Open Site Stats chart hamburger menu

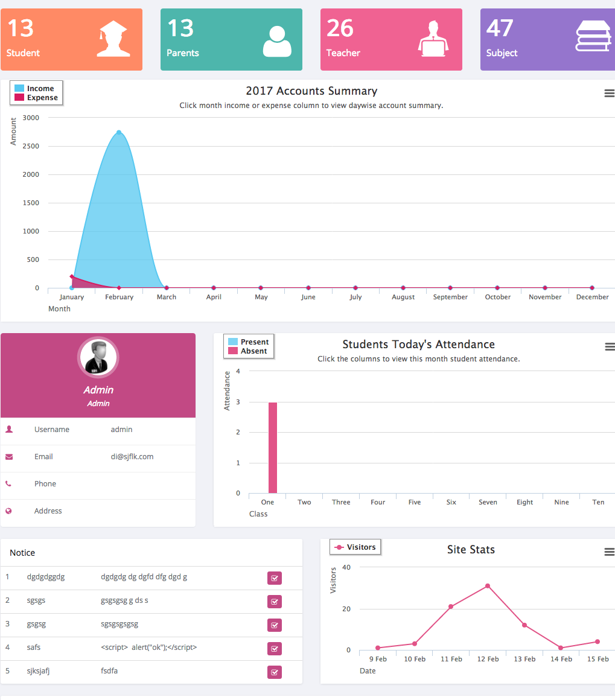[609, 552]
